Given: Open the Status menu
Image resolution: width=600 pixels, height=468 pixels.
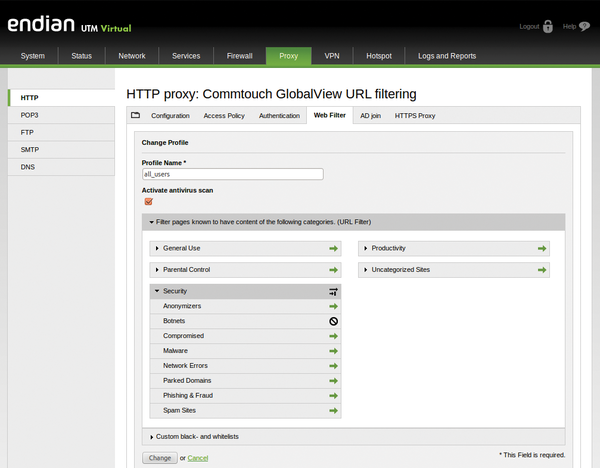Looking at the screenshot, I should [x=82, y=56].
